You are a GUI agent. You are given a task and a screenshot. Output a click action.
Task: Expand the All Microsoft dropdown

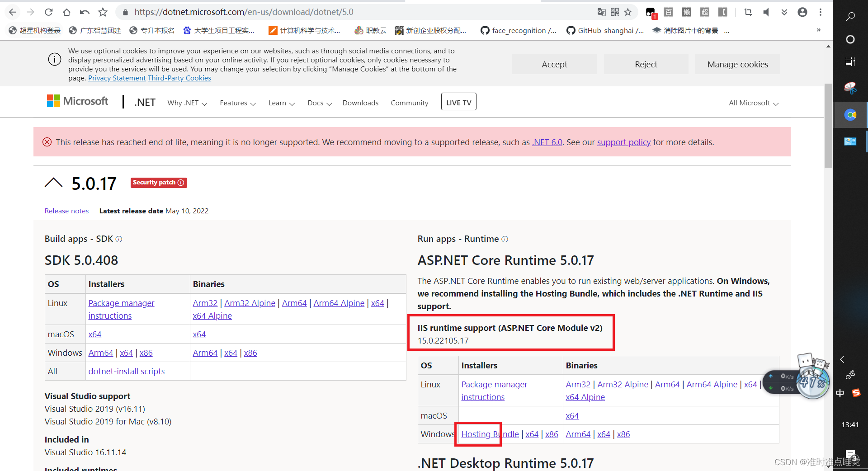pyautogui.click(x=753, y=103)
